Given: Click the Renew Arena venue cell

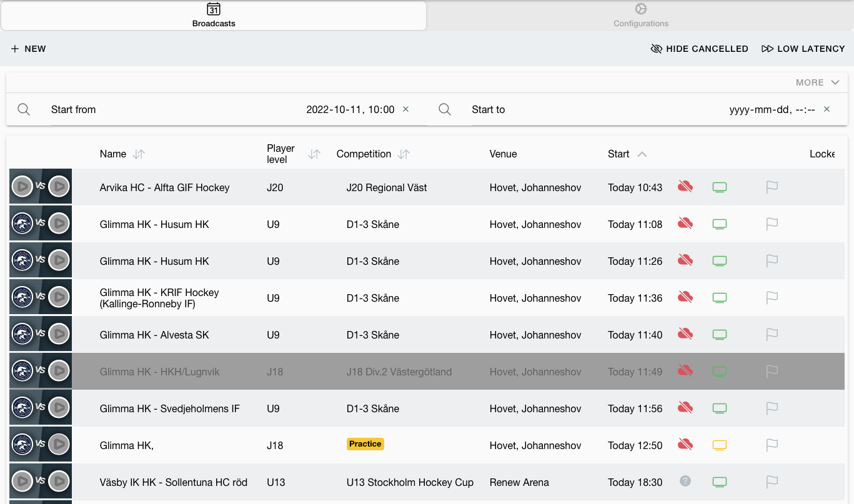Looking at the screenshot, I should [x=519, y=482].
